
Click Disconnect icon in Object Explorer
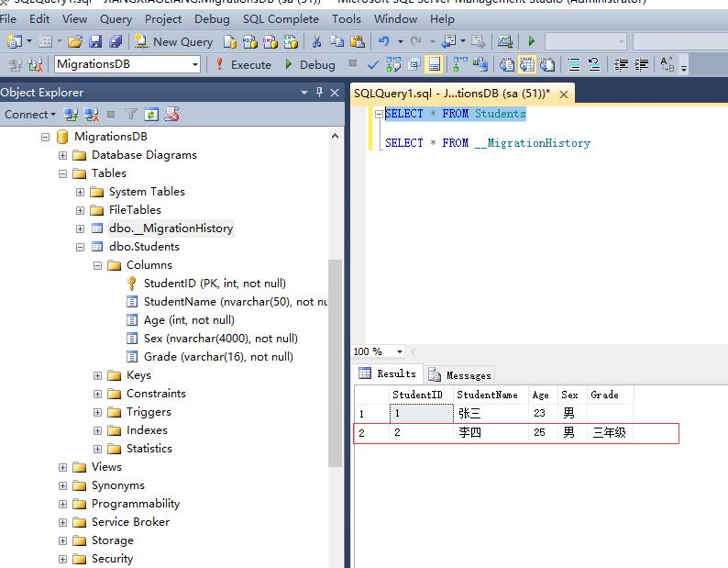click(x=91, y=115)
